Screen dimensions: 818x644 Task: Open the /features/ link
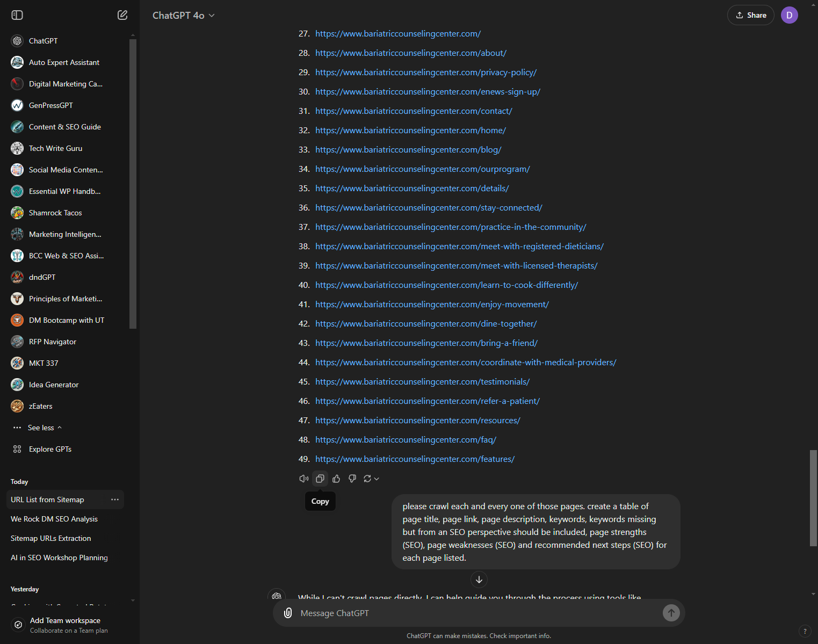[x=415, y=459]
